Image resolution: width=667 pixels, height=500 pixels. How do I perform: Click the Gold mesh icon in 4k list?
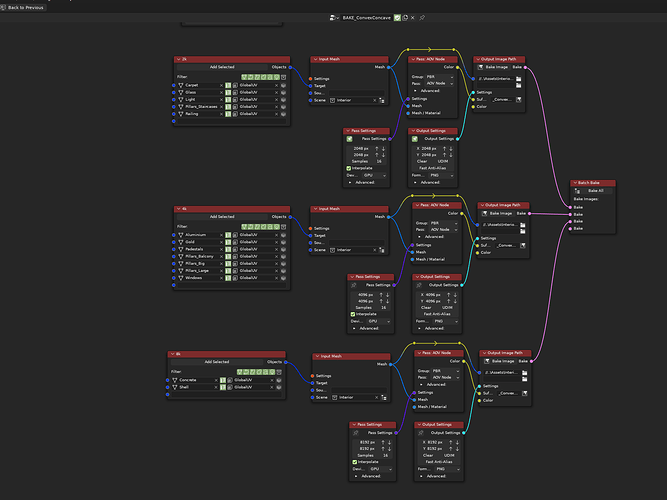[180, 242]
